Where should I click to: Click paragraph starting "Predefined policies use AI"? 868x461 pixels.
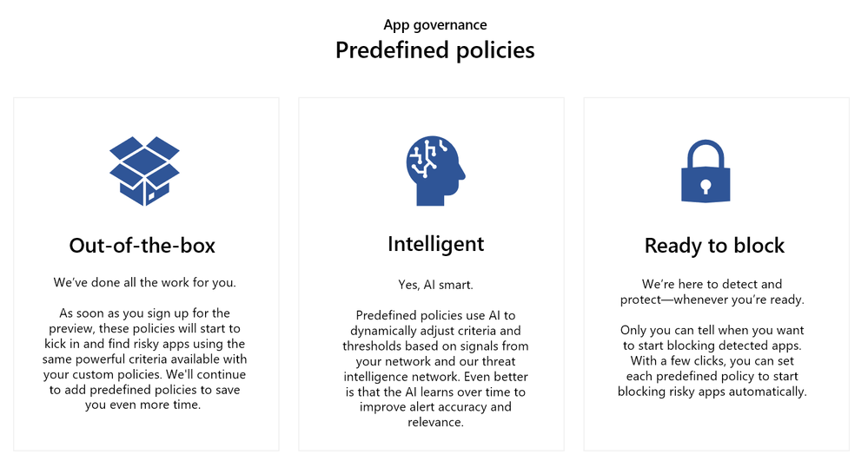435,369
